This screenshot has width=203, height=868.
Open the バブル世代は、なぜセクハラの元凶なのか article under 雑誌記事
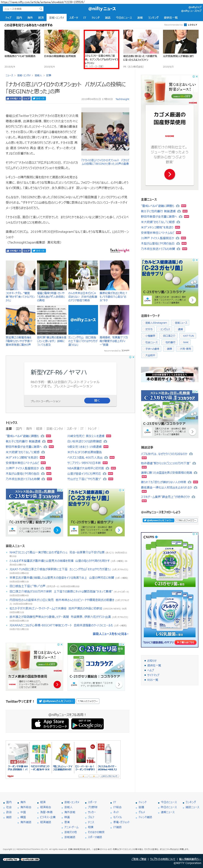164,454
